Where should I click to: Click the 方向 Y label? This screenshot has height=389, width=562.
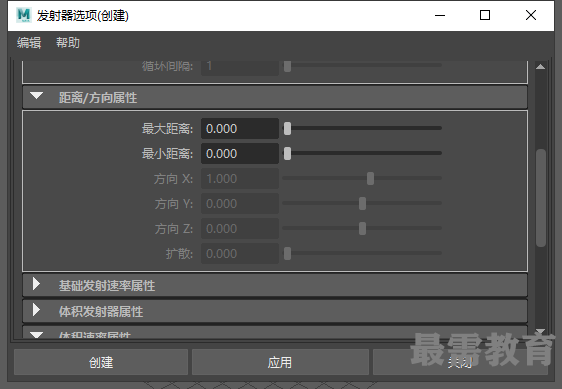coord(174,204)
